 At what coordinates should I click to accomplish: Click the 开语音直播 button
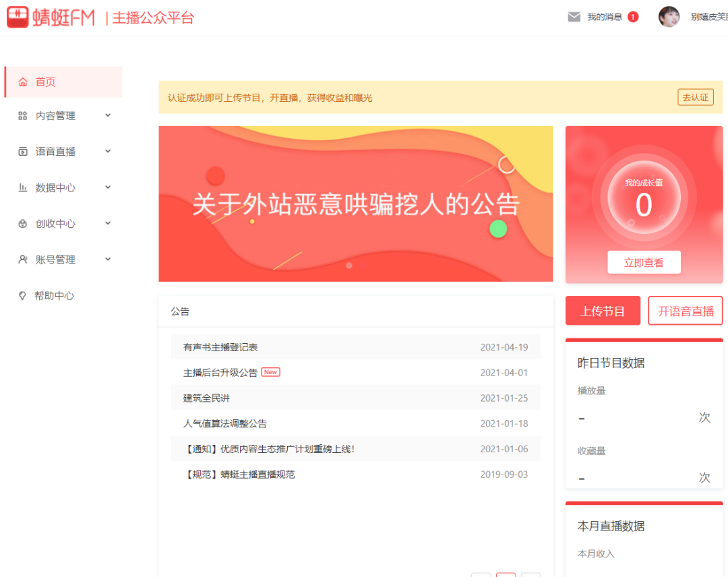coord(685,311)
